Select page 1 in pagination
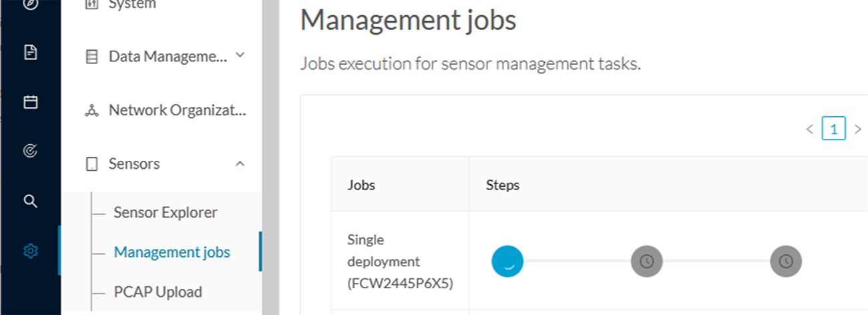868x315 pixels. pyautogui.click(x=834, y=128)
